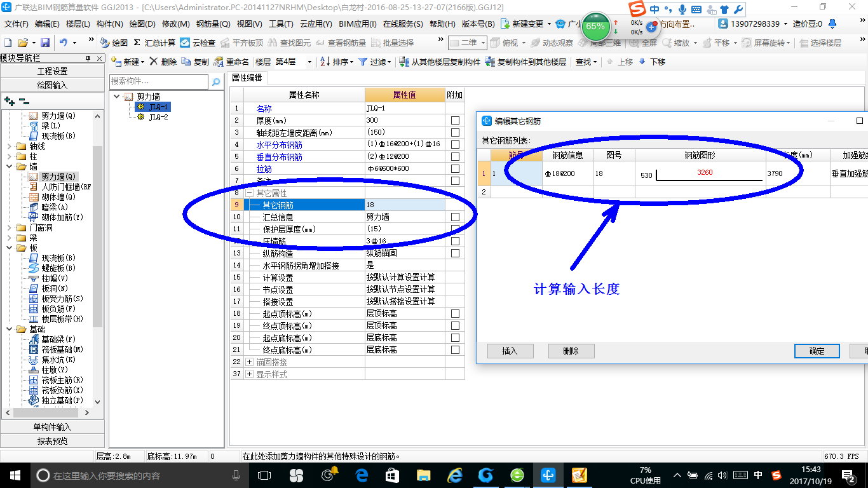Tick the 附加 checkbox for 垂直分布钢筋
The height and width of the screenshot is (488, 868).
coord(455,156)
